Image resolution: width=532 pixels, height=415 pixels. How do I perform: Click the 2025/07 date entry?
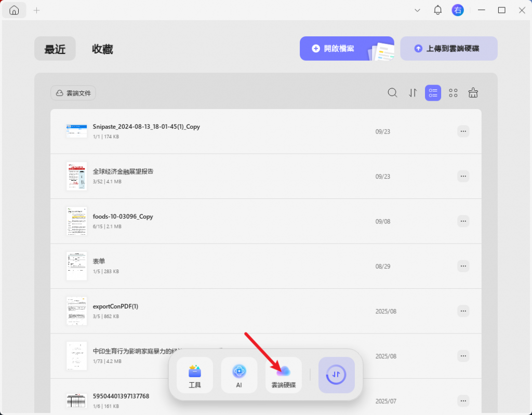click(x=386, y=401)
